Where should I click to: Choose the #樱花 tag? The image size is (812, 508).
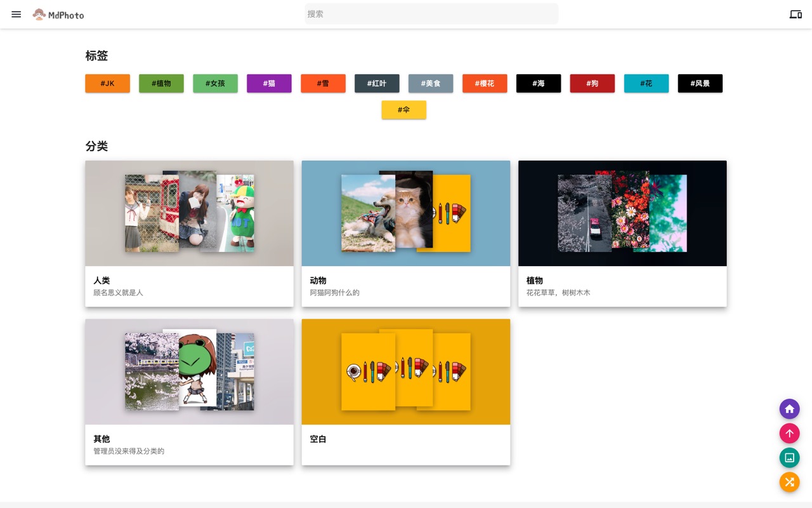point(485,83)
